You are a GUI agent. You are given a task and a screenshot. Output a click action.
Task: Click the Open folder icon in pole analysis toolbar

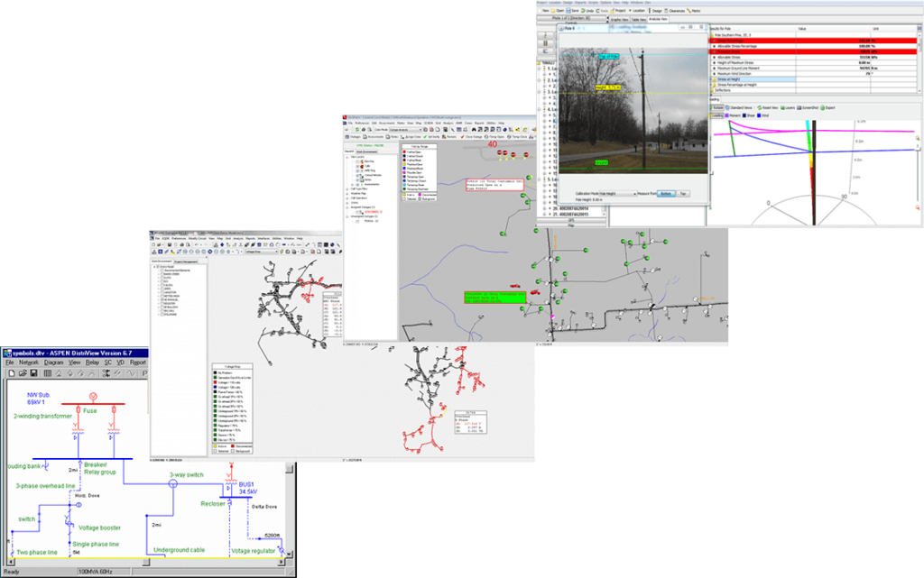pos(553,11)
